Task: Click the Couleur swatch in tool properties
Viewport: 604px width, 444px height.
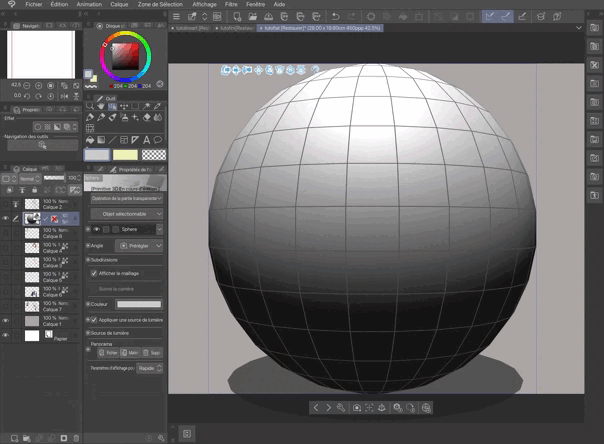Action: 138,304
